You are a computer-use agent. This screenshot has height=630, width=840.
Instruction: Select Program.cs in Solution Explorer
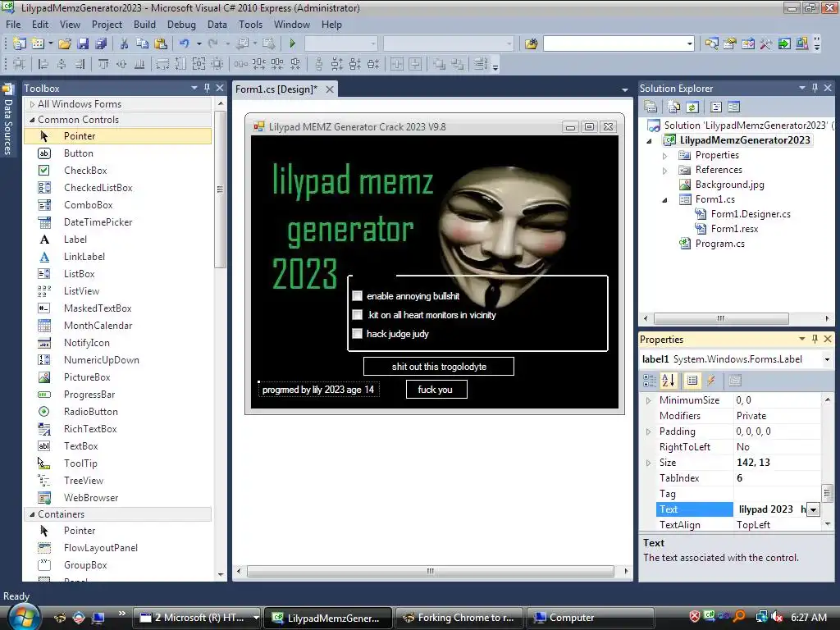coord(719,244)
